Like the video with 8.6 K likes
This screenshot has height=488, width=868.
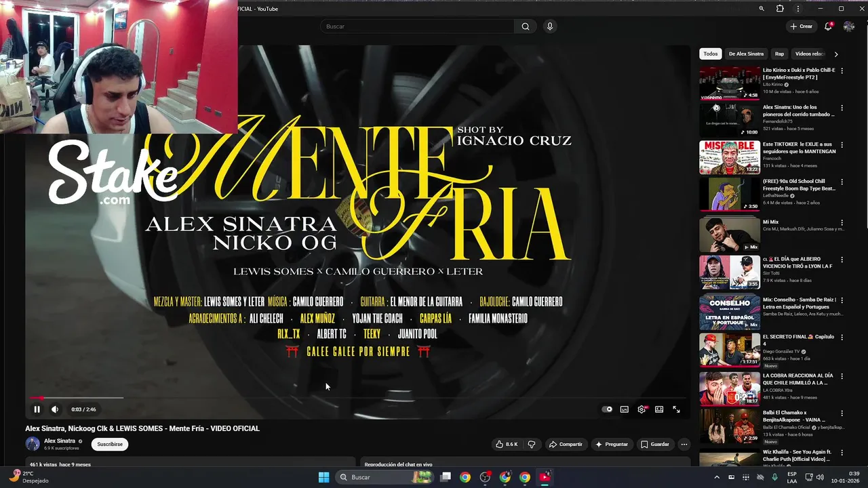coord(507,445)
